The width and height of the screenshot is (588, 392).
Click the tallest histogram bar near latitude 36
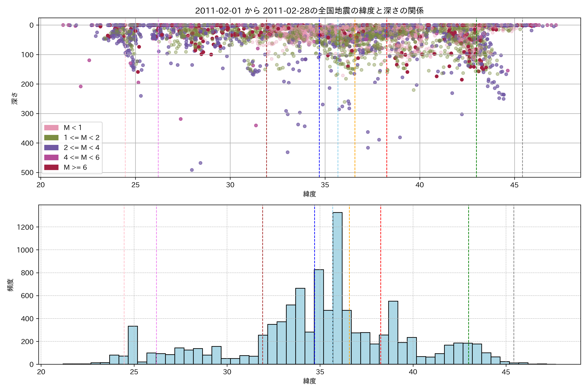337,287
